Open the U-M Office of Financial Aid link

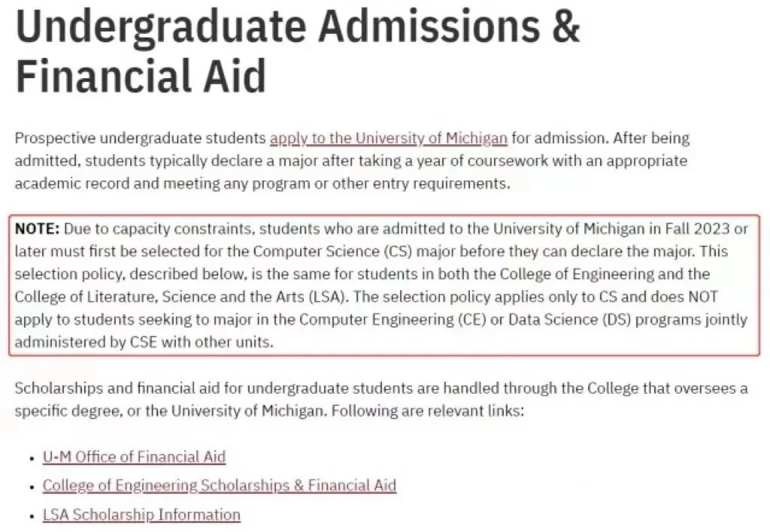(x=134, y=457)
